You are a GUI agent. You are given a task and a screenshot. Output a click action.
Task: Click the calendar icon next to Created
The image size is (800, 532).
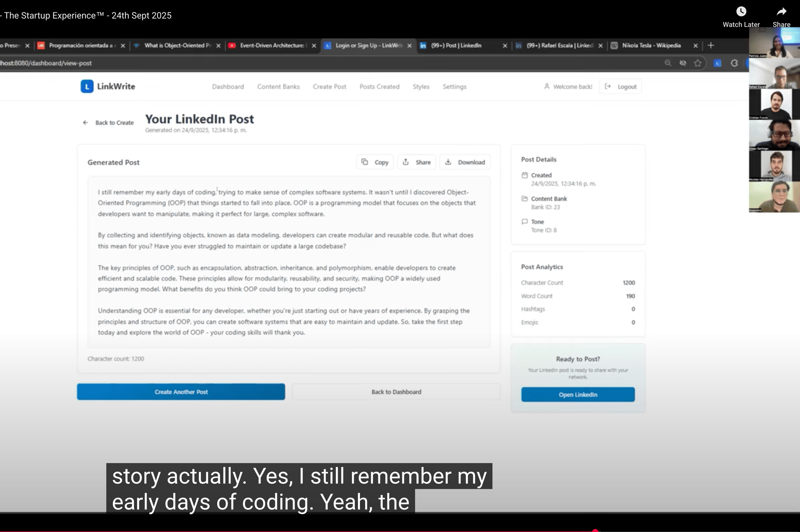[524, 175]
